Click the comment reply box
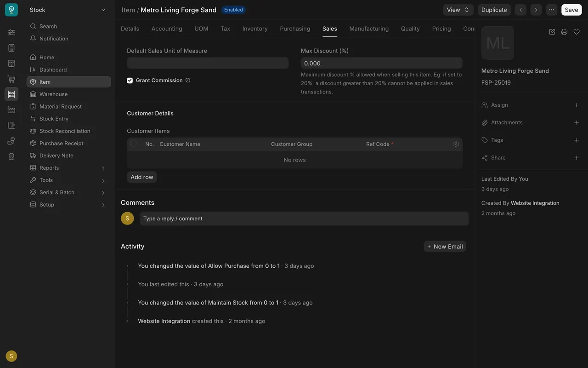This screenshot has height=368, width=588. 304,218
